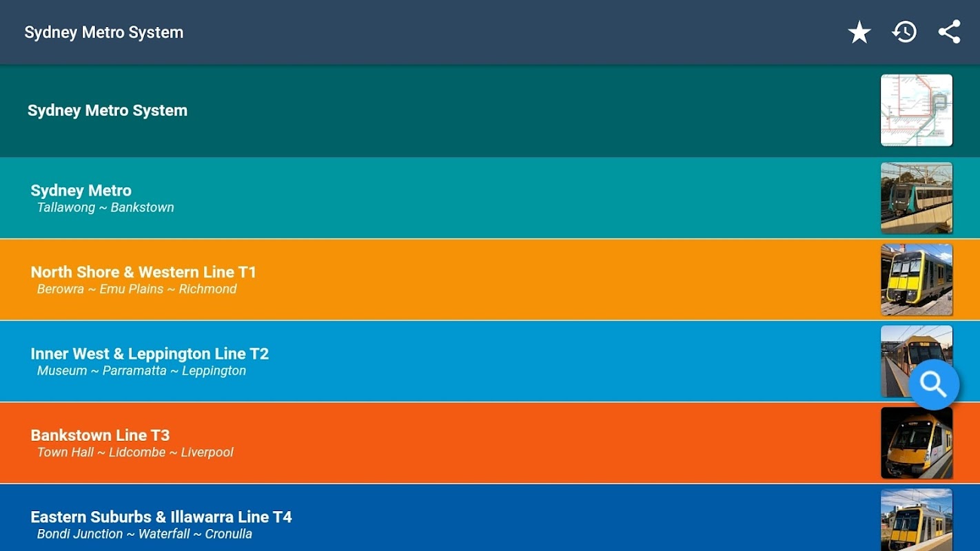The width and height of the screenshot is (980, 551).
Task: Open the Bankstown Line T3 train thumbnail
Action: 917,443
